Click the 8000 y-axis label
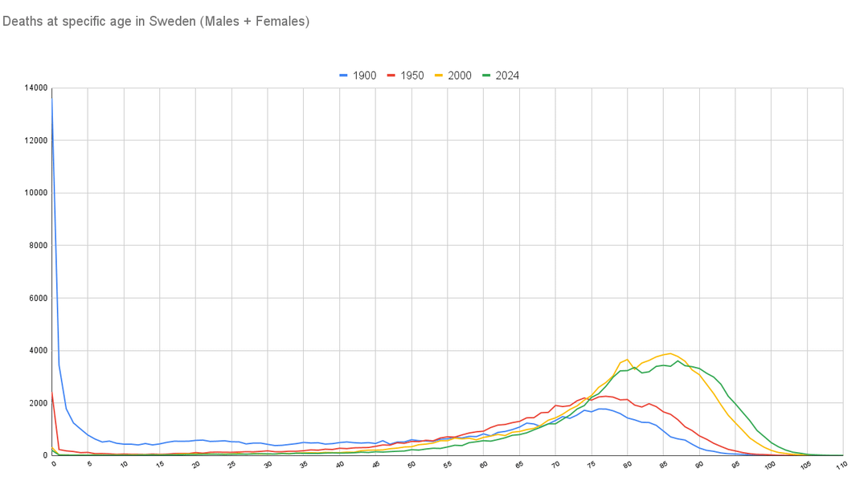This screenshot has height=493, width=868. tap(39, 246)
